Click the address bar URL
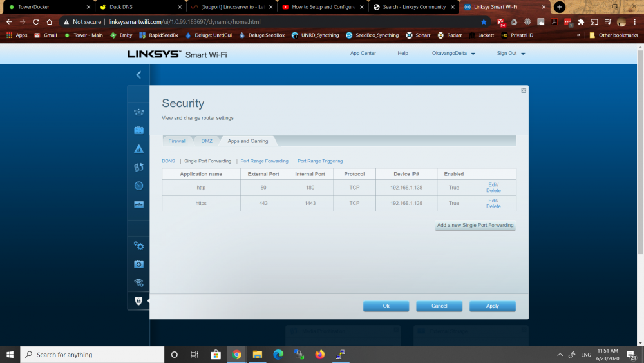This screenshot has width=644, height=363. (x=184, y=22)
